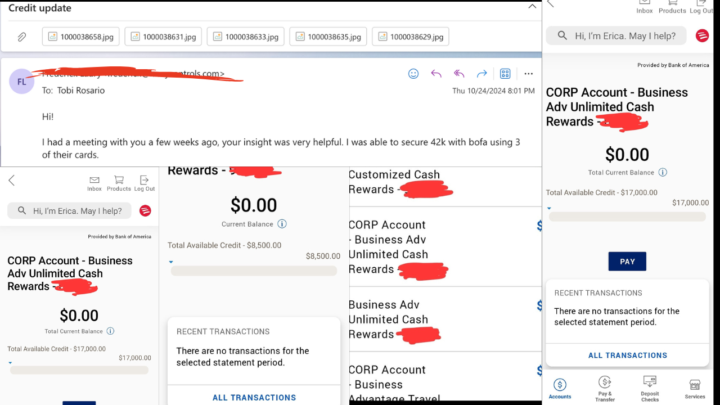Tap the red Erica icon in left screenshot
This screenshot has height=405, width=720.
point(145,211)
